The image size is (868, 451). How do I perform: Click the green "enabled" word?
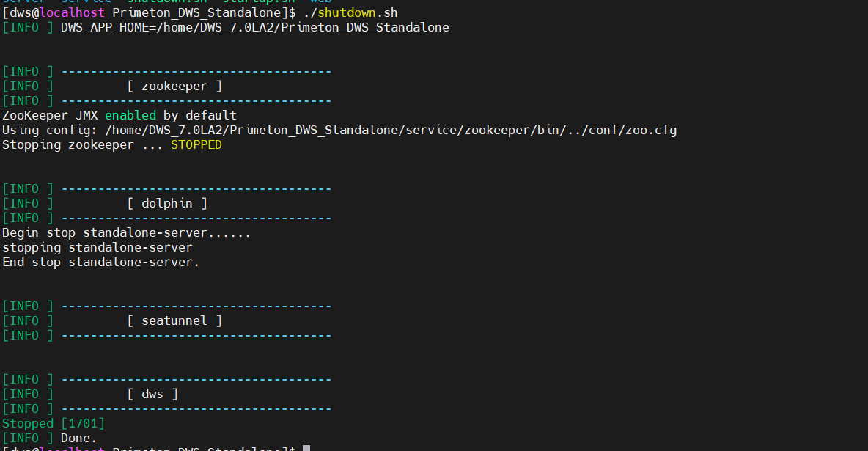[130, 116]
